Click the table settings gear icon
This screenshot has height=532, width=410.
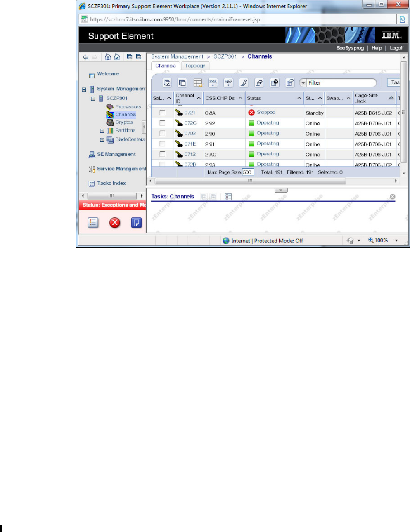coord(275,83)
